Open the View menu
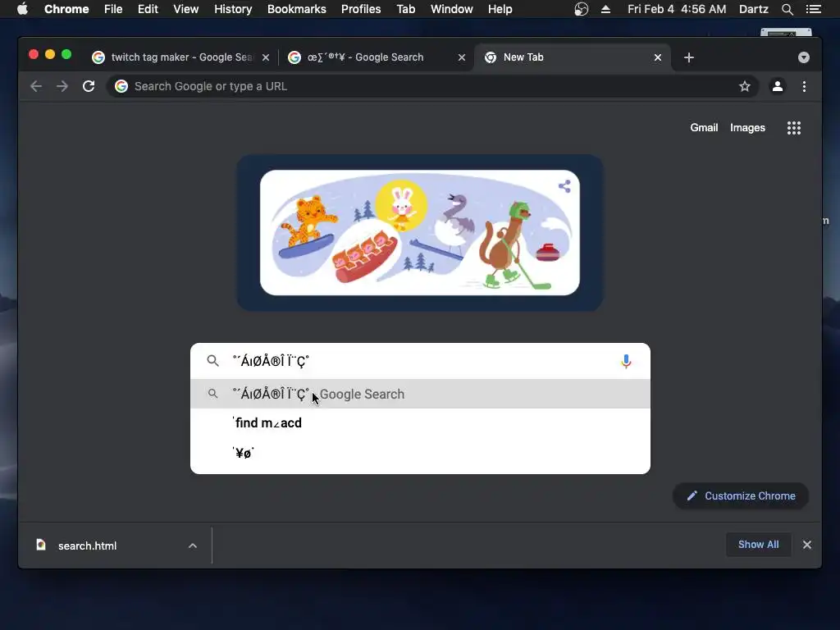The image size is (840, 630). 186,9
